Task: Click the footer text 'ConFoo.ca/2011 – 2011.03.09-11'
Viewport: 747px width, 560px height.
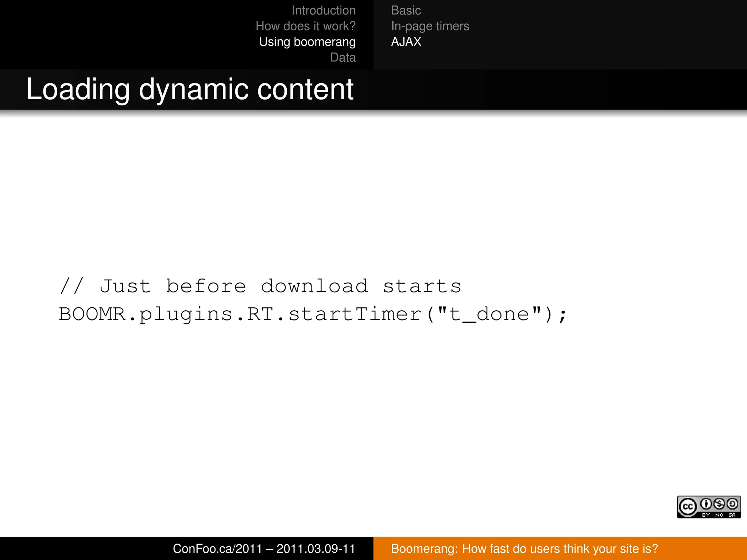Action: (264, 549)
